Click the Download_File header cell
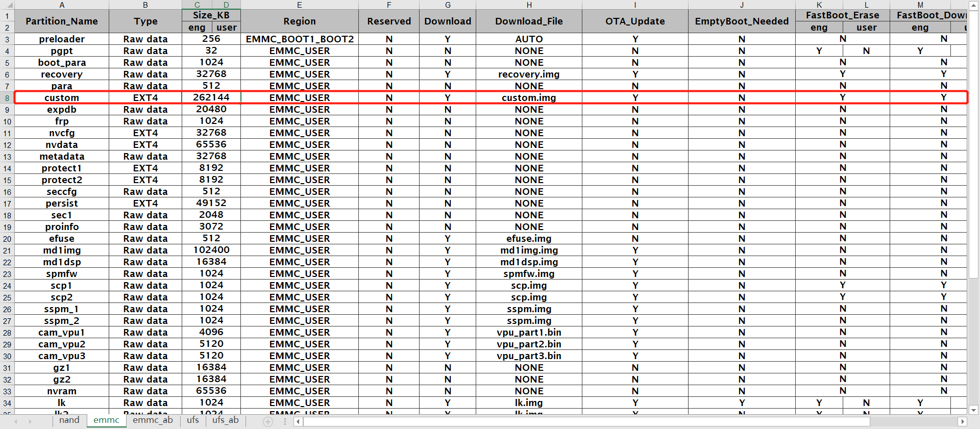Viewport: 980px width, 429px height. click(x=529, y=21)
